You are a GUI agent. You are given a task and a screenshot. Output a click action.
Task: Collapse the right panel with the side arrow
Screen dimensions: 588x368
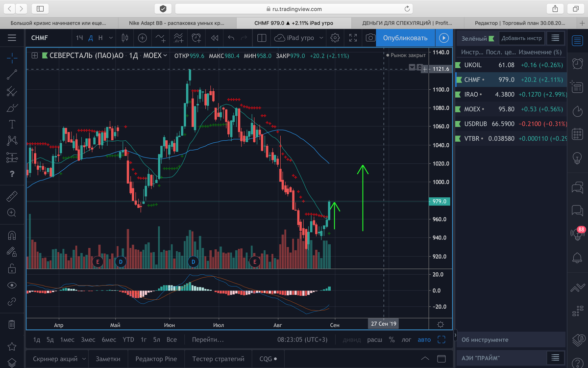click(x=455, y=336)
